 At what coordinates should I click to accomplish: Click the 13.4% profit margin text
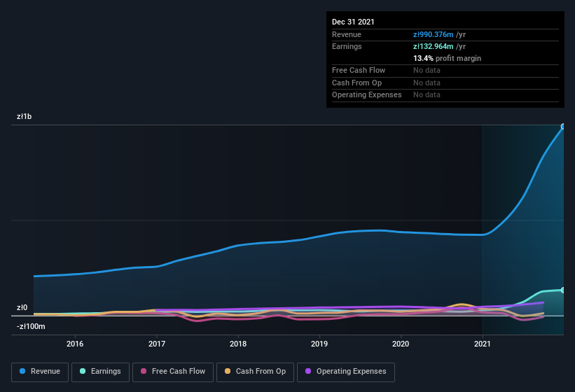[x=447, y=58]
